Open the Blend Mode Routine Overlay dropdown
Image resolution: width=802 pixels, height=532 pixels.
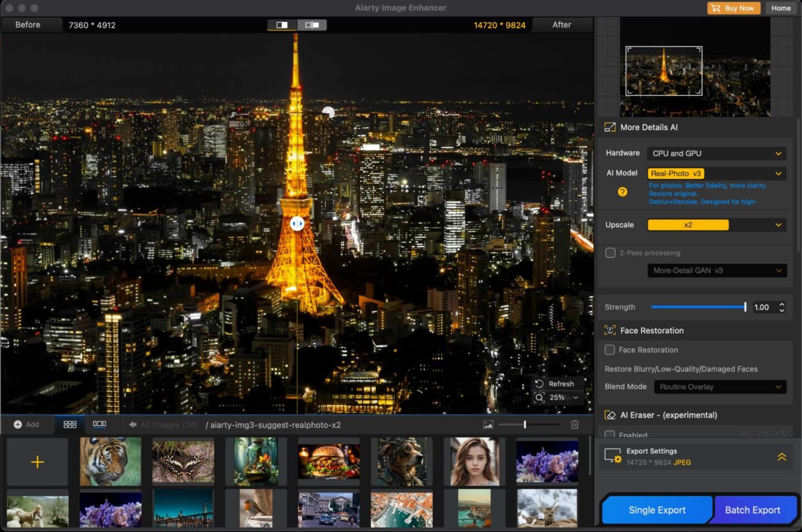pos(720,386)
